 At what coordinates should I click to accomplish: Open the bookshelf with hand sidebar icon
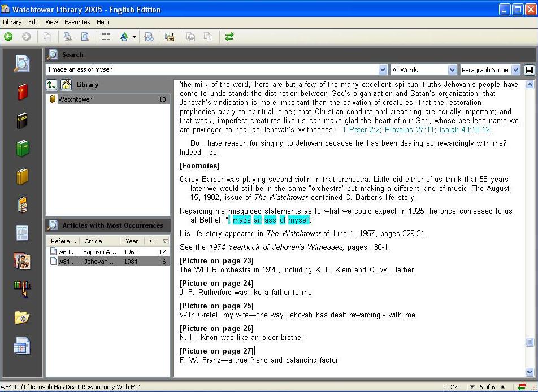(22, 289)
